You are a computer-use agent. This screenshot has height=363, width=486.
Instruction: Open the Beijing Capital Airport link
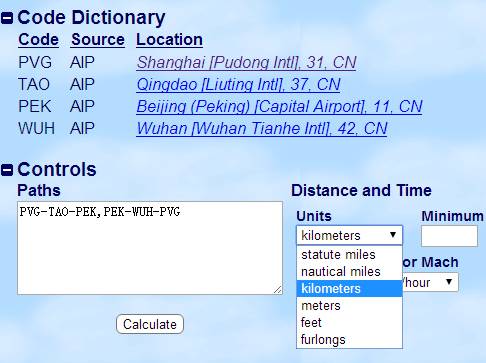click(x=279, y=106)
